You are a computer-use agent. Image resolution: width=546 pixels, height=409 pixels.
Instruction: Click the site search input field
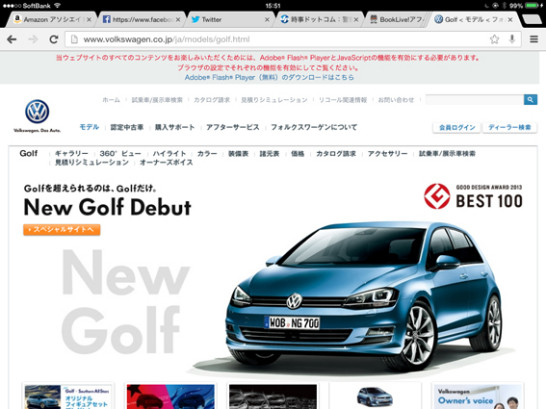coord(474,100)
